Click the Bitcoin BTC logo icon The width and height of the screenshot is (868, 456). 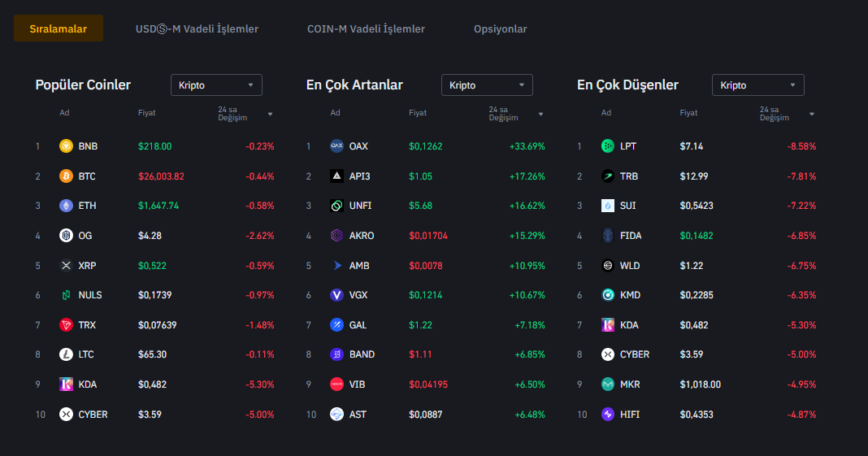coord(66,176)
